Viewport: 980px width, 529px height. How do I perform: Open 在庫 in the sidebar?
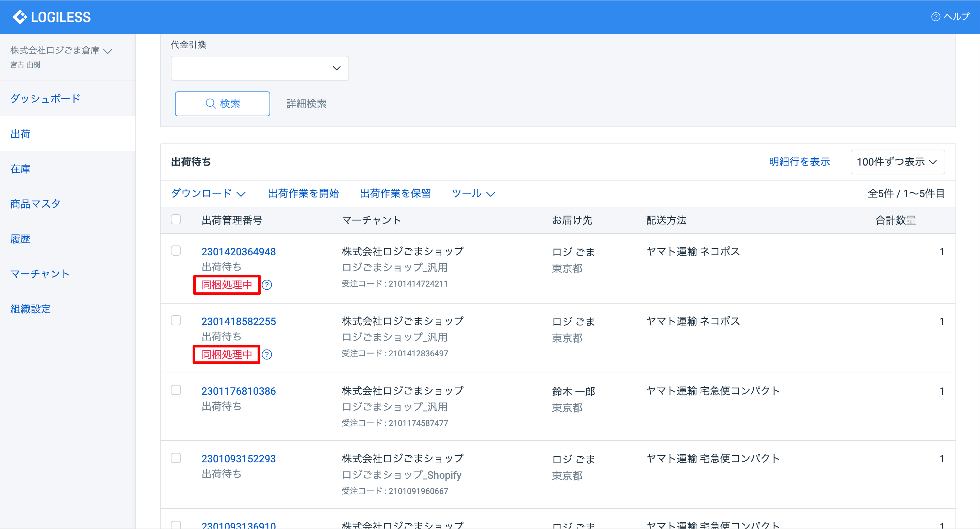[x=20, y=169]
